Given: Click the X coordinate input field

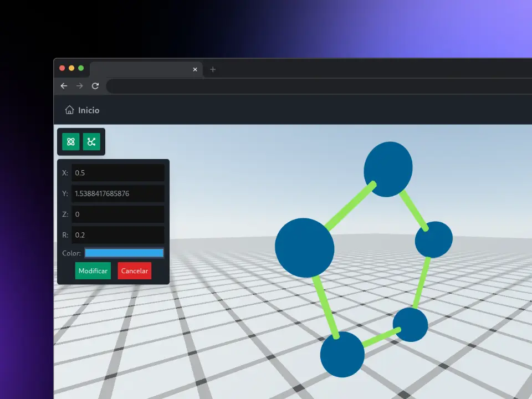Looking at the screenshot, I should pos(118,173).
